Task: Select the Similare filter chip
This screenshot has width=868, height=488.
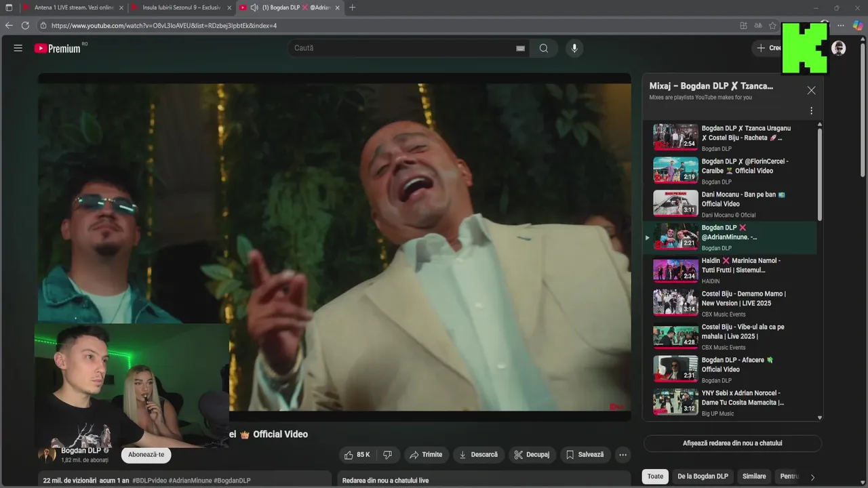Action: click(753, 476)
